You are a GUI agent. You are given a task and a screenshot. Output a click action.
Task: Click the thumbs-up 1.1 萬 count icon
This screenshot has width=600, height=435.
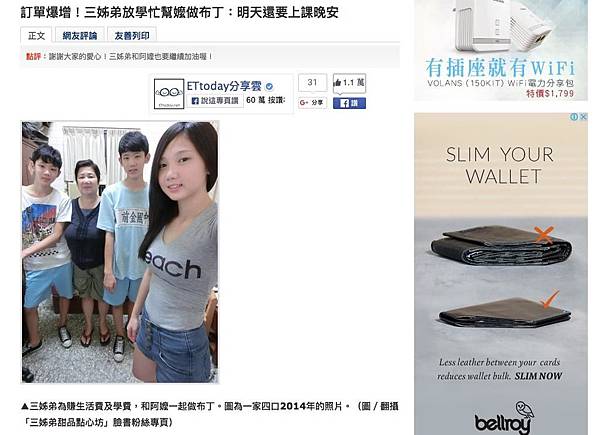pyautogui.click(x=349, y=83)
